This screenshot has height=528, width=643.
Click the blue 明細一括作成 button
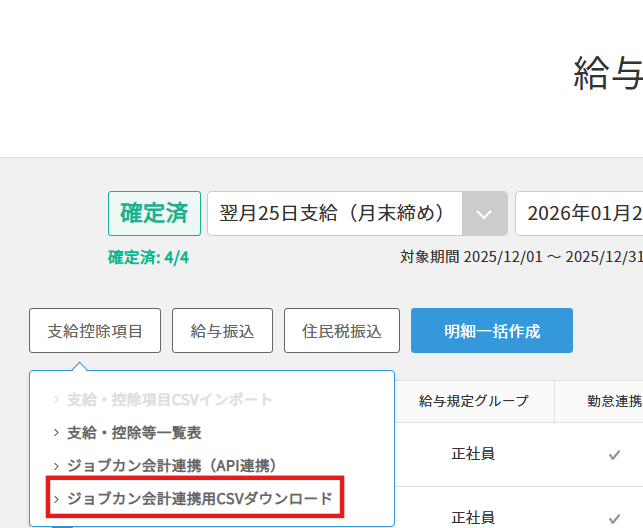(x=492, y=330)
